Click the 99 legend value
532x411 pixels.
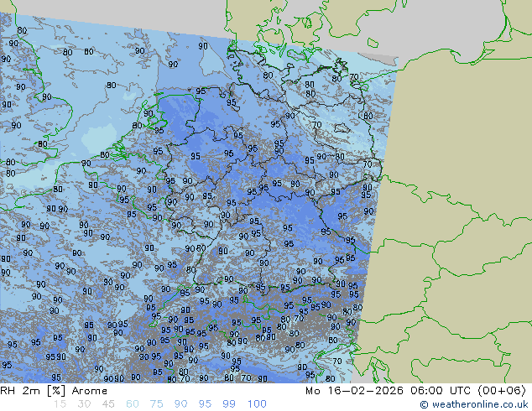229,404
